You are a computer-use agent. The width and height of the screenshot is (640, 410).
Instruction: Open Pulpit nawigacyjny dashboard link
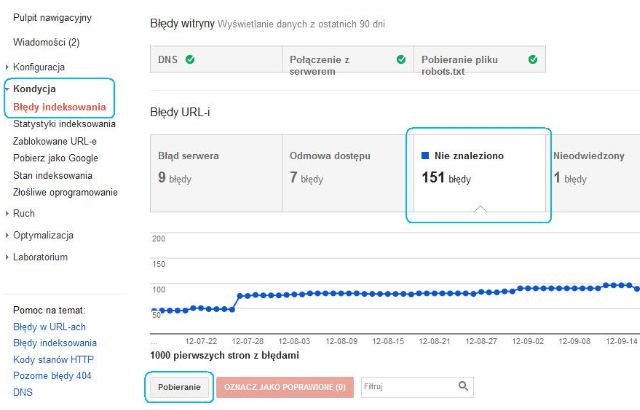pos(51,19)
